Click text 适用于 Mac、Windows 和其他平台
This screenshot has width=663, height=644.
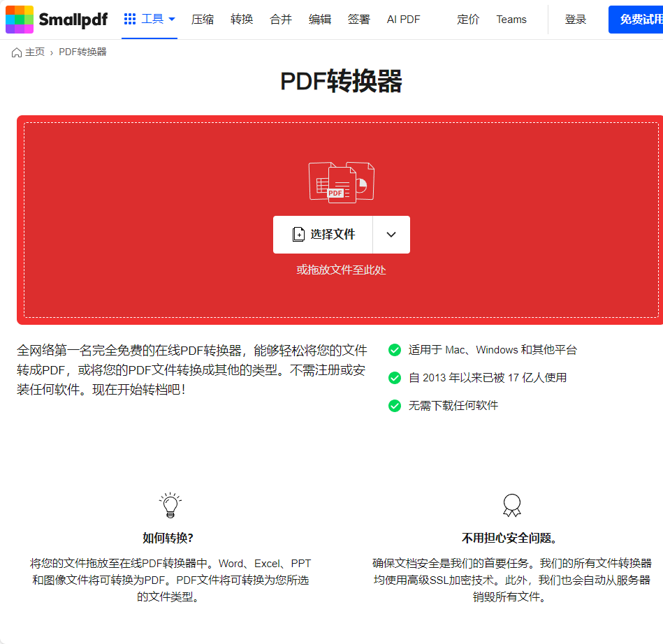click(493, 350)
